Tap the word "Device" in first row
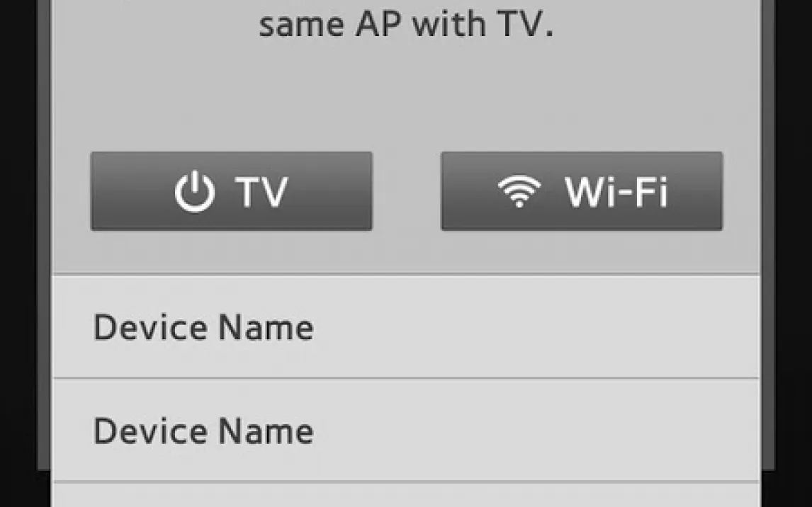This screenshot has height=507, width=812. tap(152, 328)
